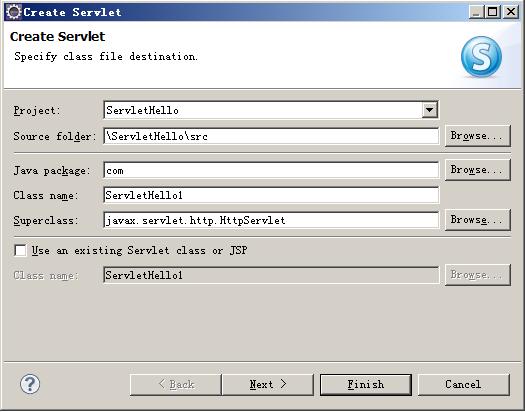Screen dimensions: 525x412
Task: Click the gear icon in title bar
Action: [13, 12]
